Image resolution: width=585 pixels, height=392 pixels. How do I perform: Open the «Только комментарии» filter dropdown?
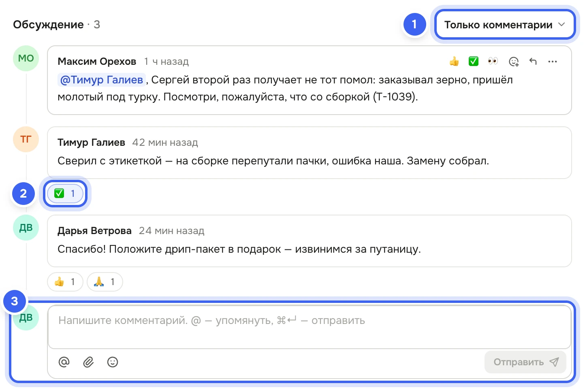pos(505,25)
